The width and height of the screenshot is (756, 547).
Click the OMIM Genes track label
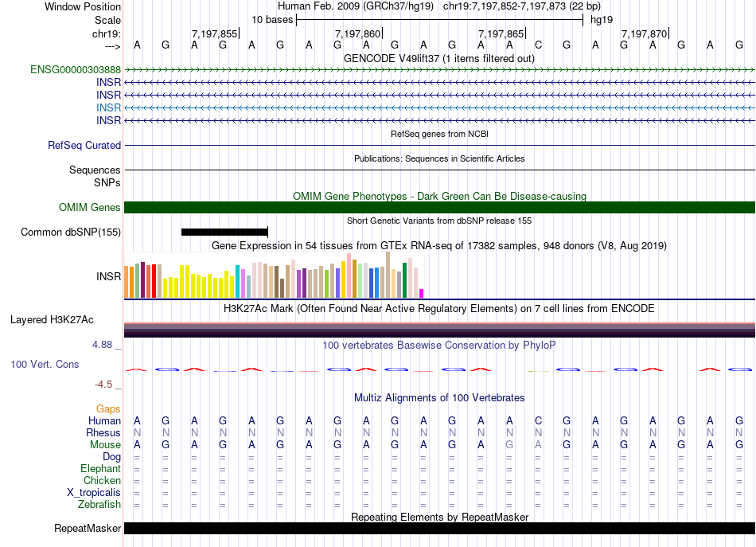pyautogui.click(x=90, y=208)
